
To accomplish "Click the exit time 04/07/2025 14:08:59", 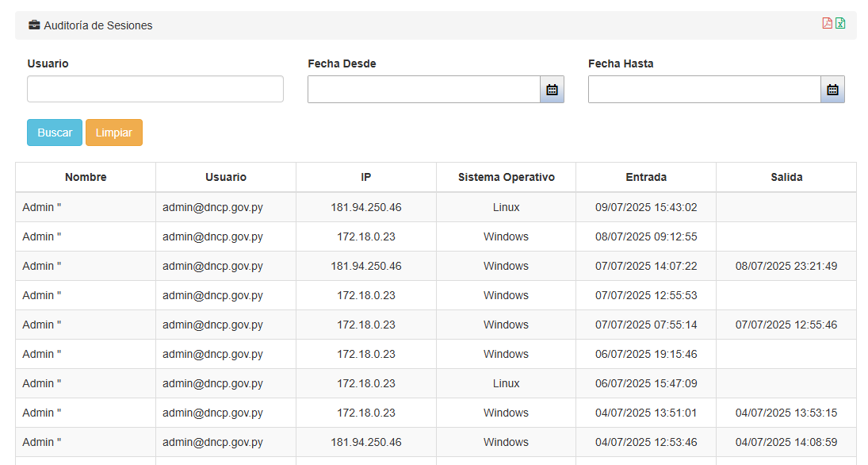I will [786, 442].
